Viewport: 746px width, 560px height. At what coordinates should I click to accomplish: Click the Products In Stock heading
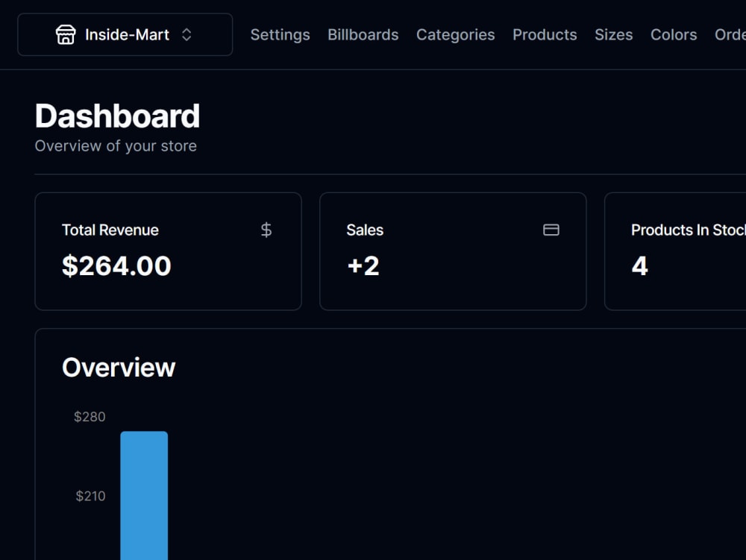click(x=689, y=230)
